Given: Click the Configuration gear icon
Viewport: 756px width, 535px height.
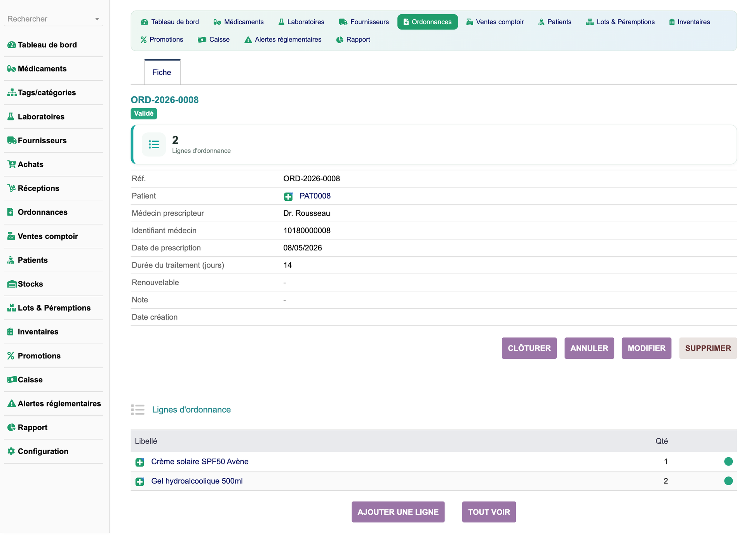Looking at the screenshot, I should coord(11,452).
